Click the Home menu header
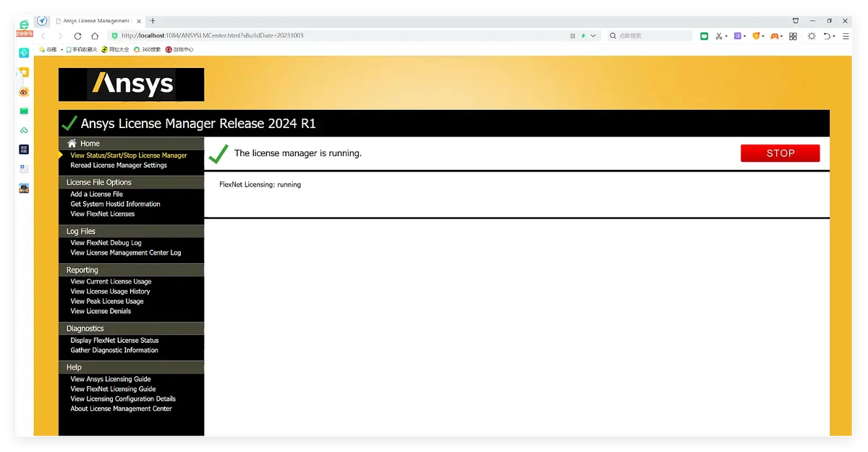Viewport: 868px width, 452px height. pos(131,143)
